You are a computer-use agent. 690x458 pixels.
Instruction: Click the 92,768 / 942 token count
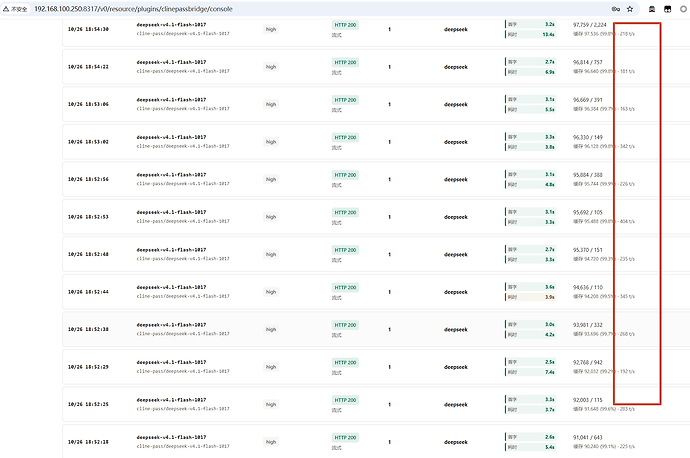(588, 363)
